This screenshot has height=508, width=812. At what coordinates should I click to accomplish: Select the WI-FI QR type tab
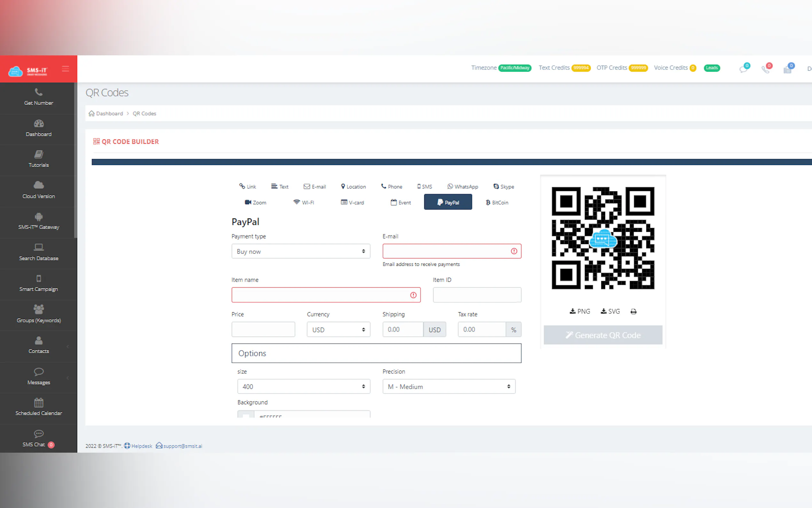click(x=303, y=202)
